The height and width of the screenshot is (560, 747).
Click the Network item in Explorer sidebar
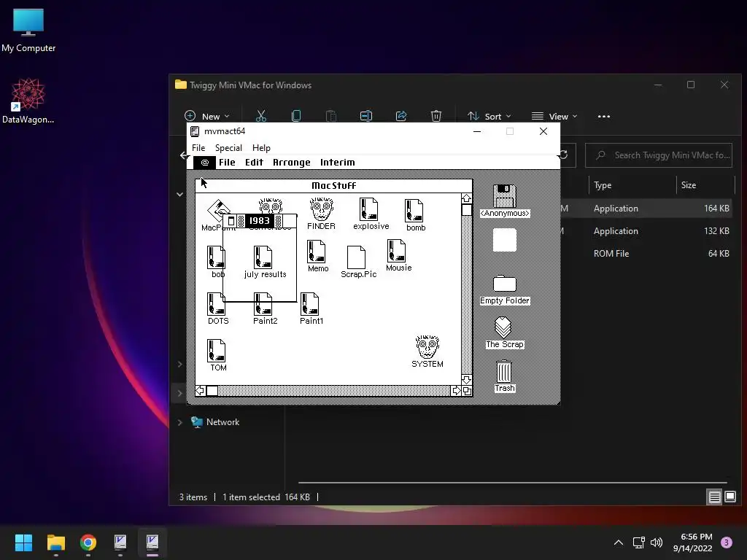click(x=222, y=422)
